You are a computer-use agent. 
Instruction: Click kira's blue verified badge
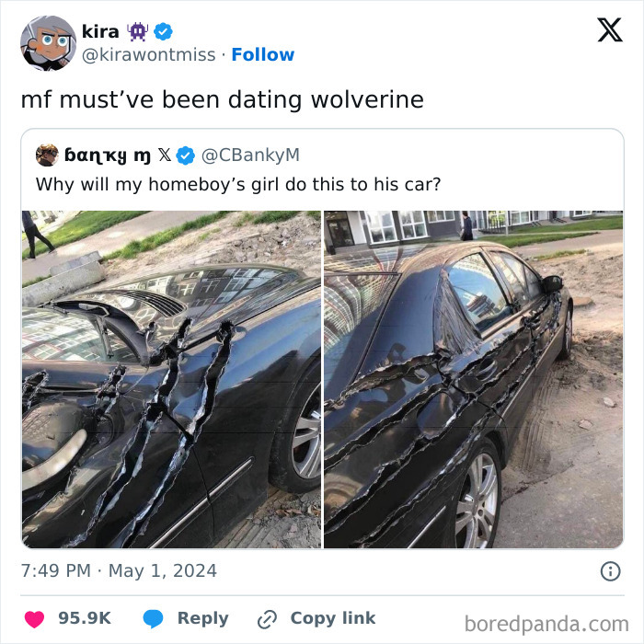click(163, 31)
